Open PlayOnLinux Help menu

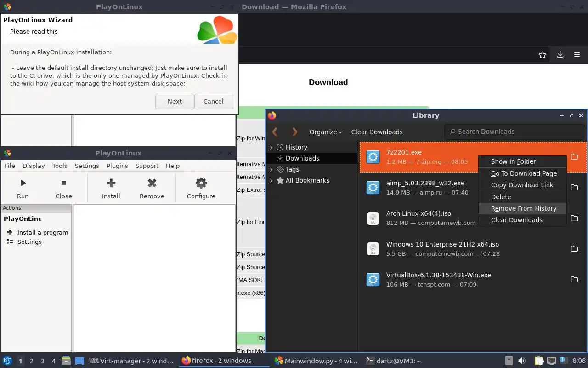tap(173, 166)
